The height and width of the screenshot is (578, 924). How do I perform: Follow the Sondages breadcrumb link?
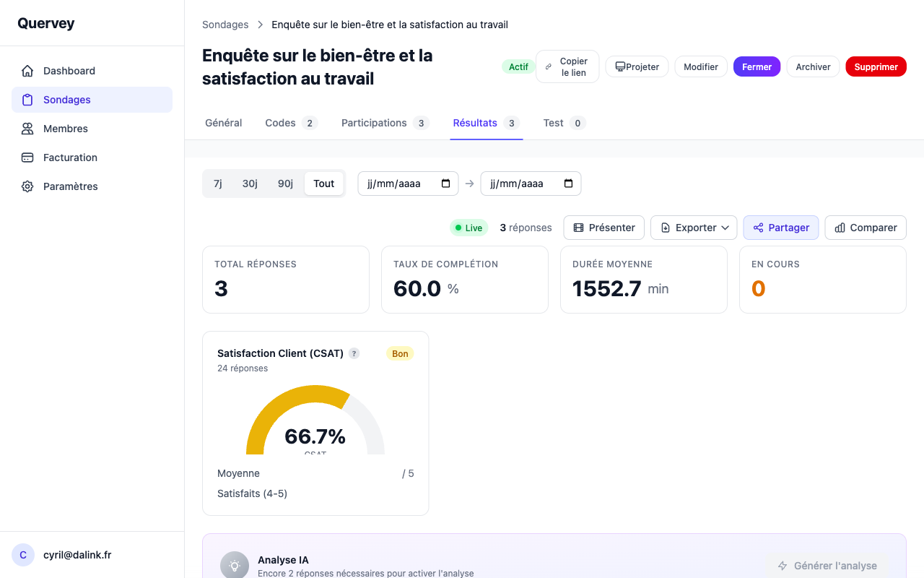pos(225,24)
